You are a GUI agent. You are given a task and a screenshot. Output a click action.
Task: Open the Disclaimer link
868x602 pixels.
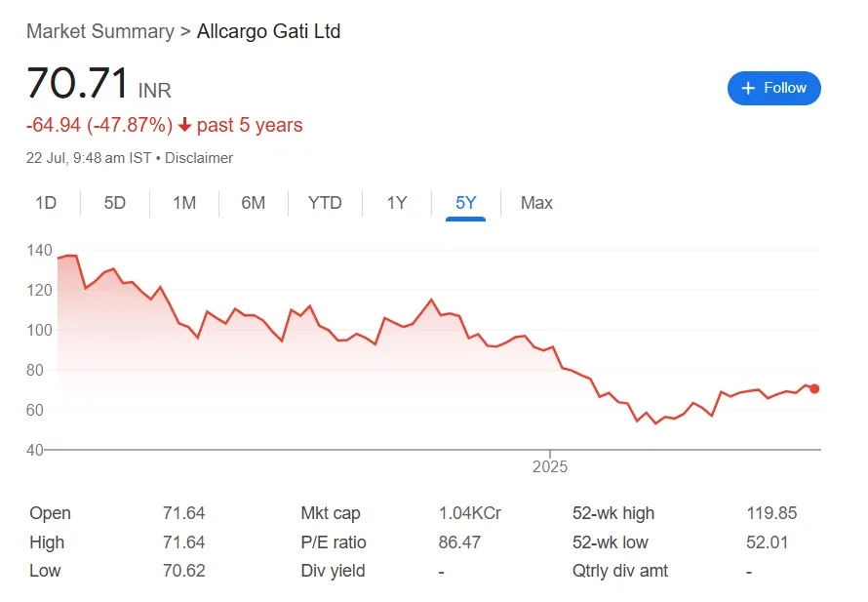[x=199, y=158]
